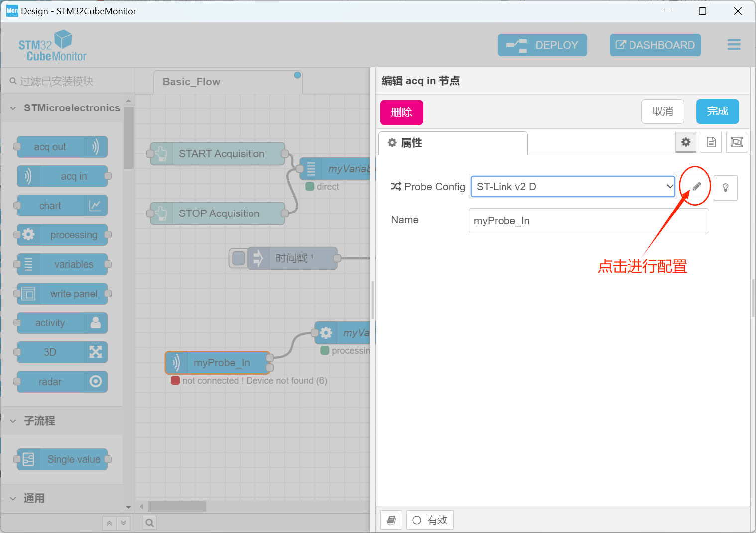Screen dimensions: 756x533
Task: Expand the 通用 section in sidebar
Action: coord(13,498)
